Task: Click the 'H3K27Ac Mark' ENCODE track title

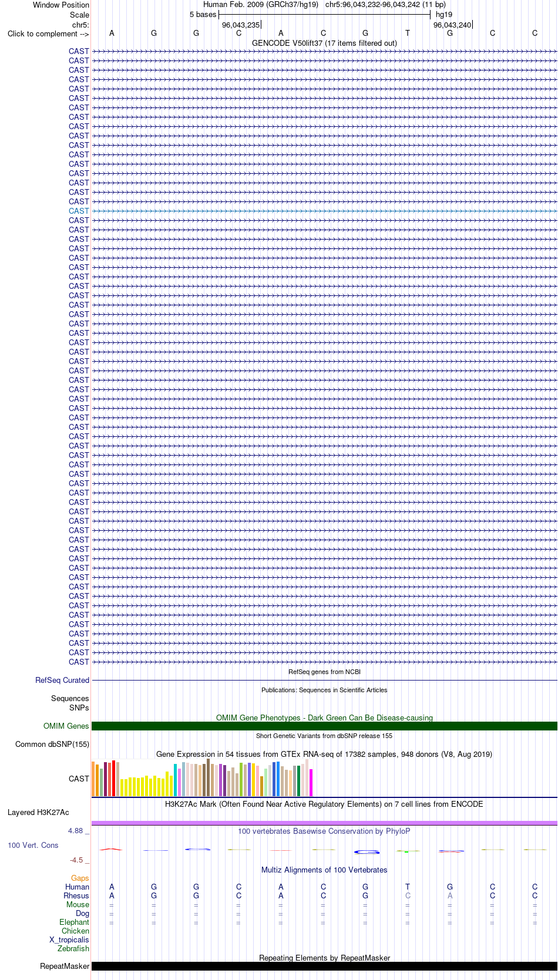Action: [x=324, y=804]
